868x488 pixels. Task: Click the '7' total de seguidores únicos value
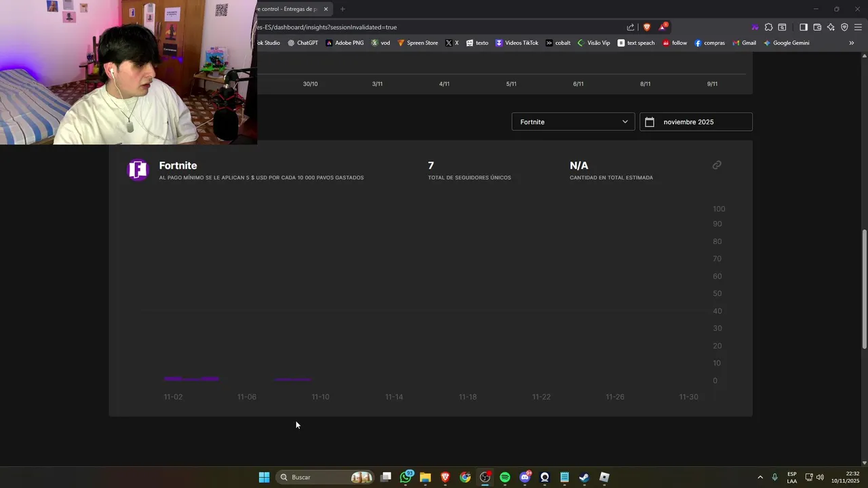coord(431,165)
